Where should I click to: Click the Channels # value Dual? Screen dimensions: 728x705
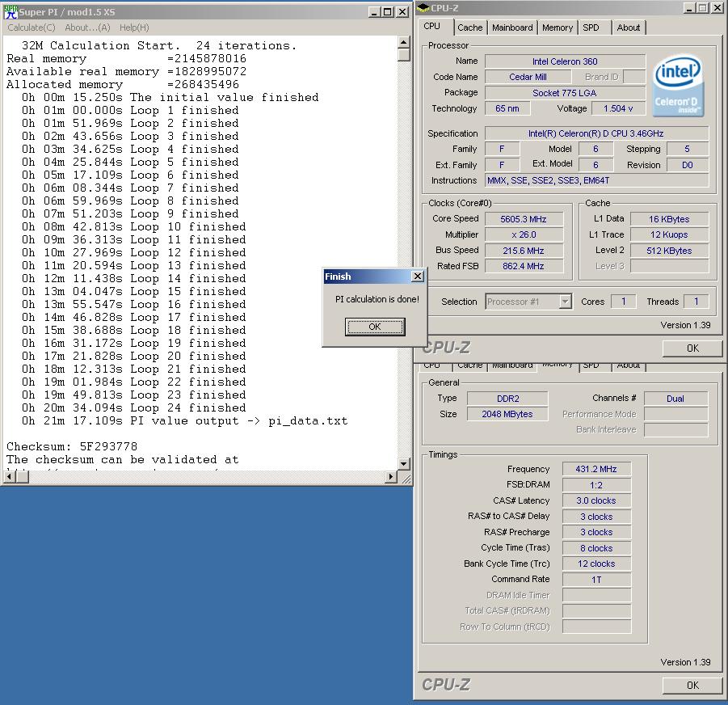click(675, 399)
